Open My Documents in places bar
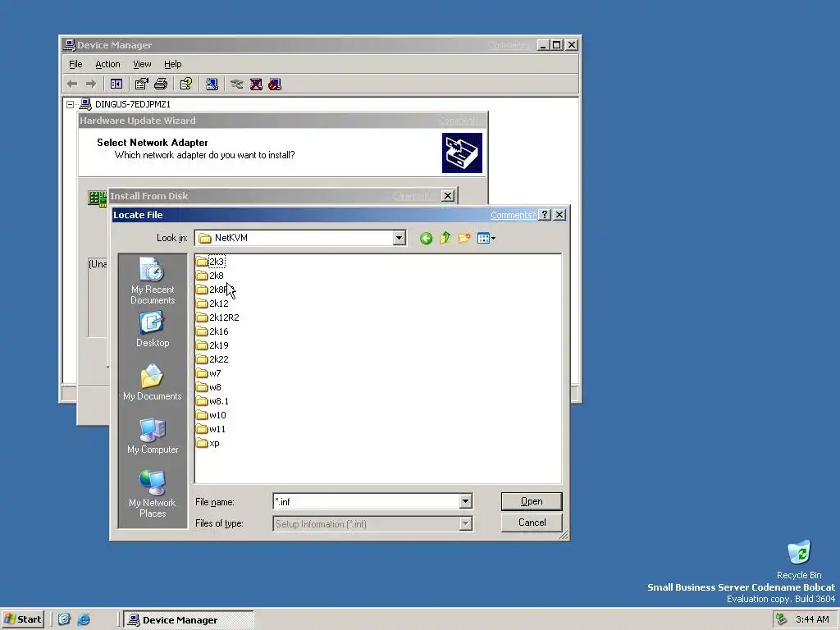 tap(153, 382)
